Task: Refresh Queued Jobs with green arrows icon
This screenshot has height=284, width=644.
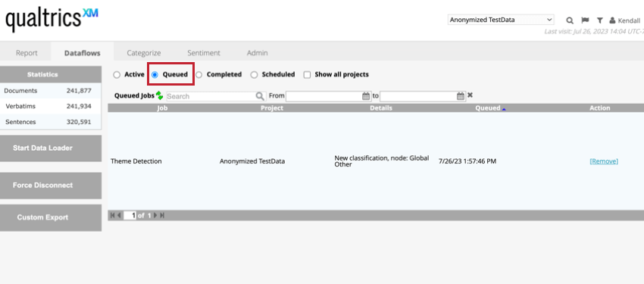Action: pos(159,95)
